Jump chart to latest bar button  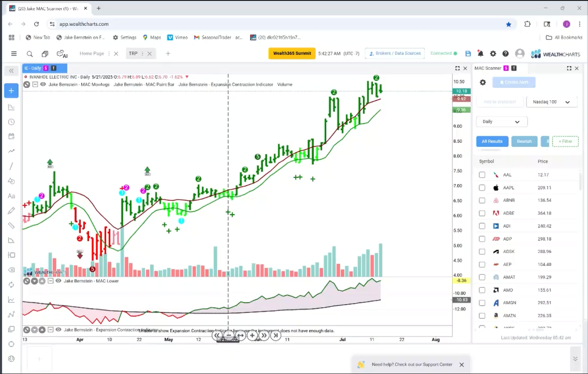click(x=275, y=335)
